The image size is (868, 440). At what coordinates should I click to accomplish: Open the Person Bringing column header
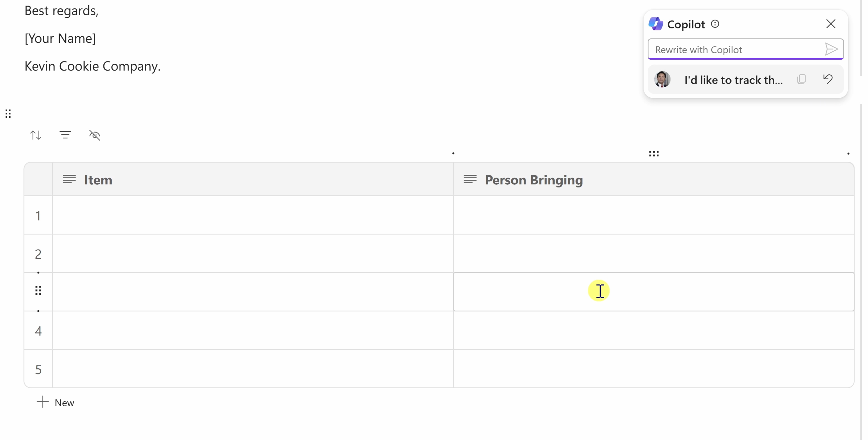click(653, 179)
